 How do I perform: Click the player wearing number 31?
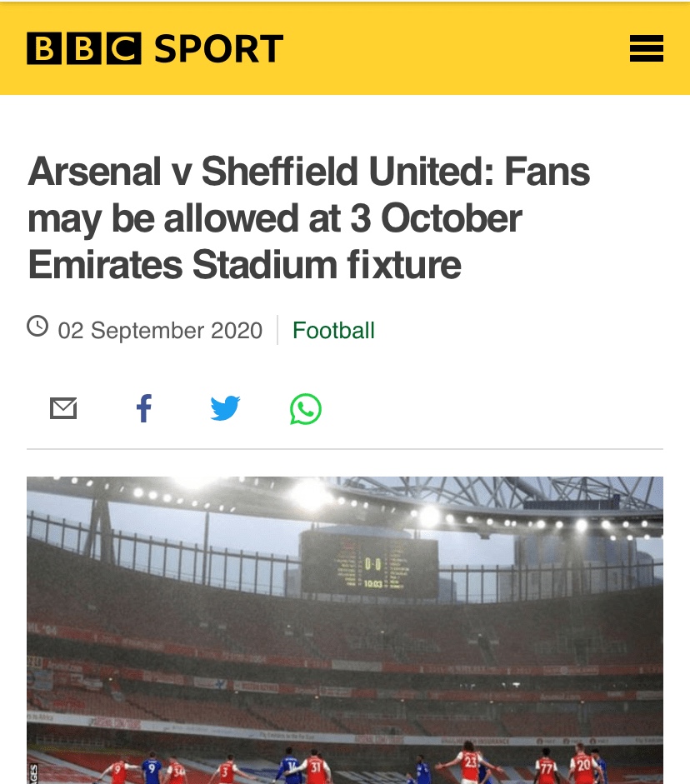pos(314,768)
